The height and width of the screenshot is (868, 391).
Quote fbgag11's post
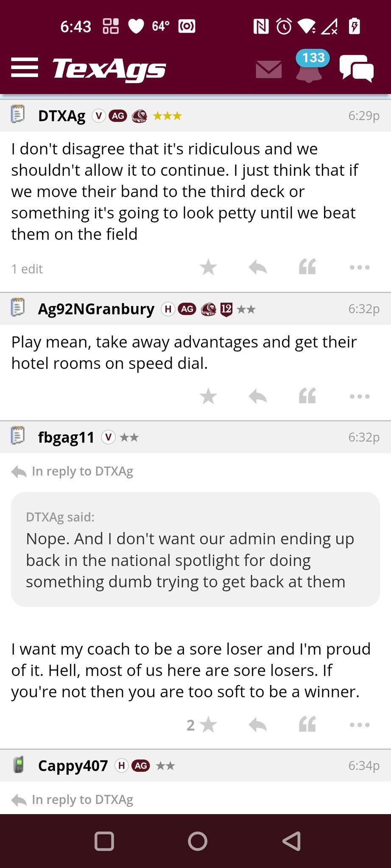click(x=307, y=725)
